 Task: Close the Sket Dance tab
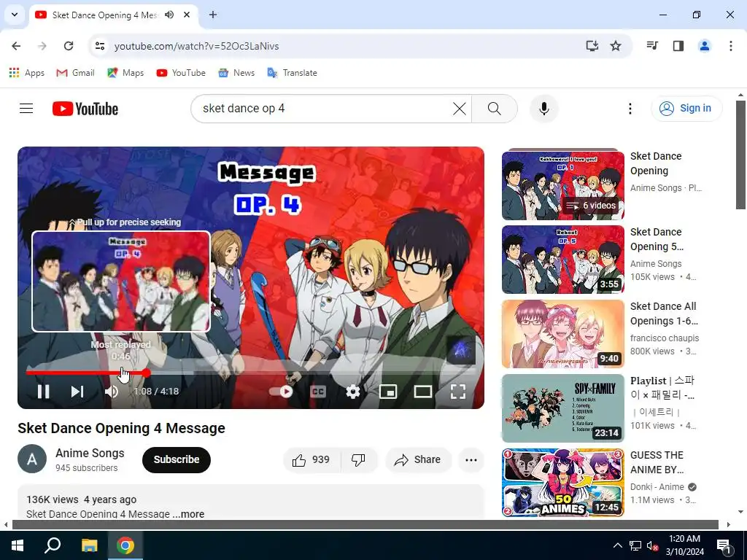(x=187, y=15)
